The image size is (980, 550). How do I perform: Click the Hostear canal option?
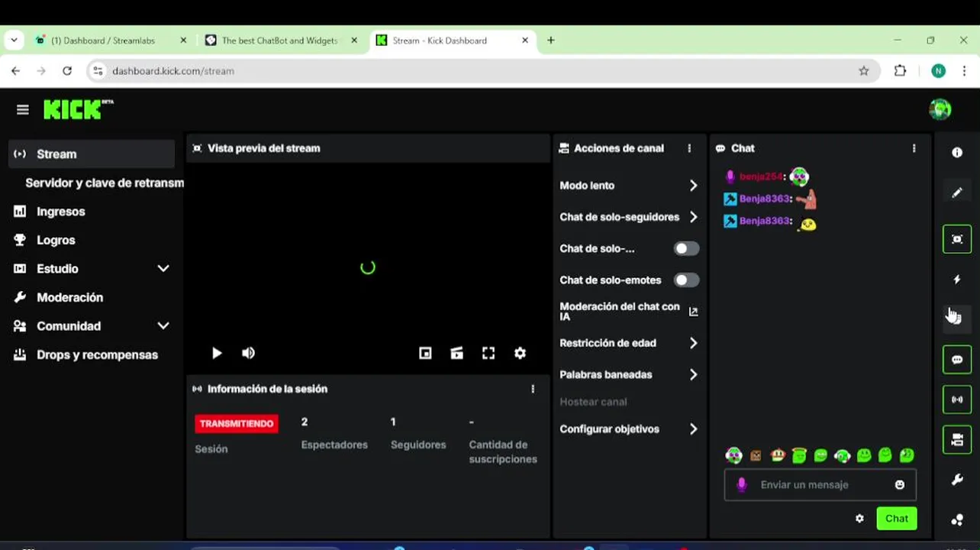[x=593, y=402]
